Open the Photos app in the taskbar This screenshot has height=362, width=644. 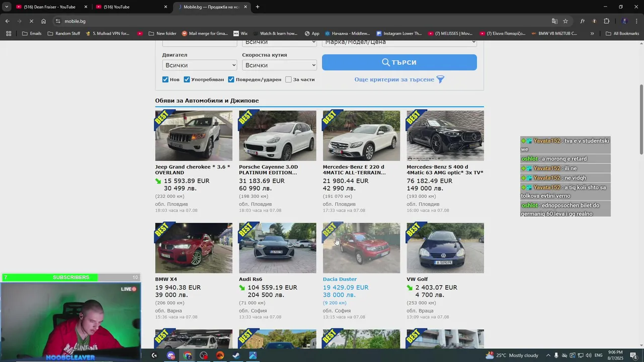tap(253, 355)
